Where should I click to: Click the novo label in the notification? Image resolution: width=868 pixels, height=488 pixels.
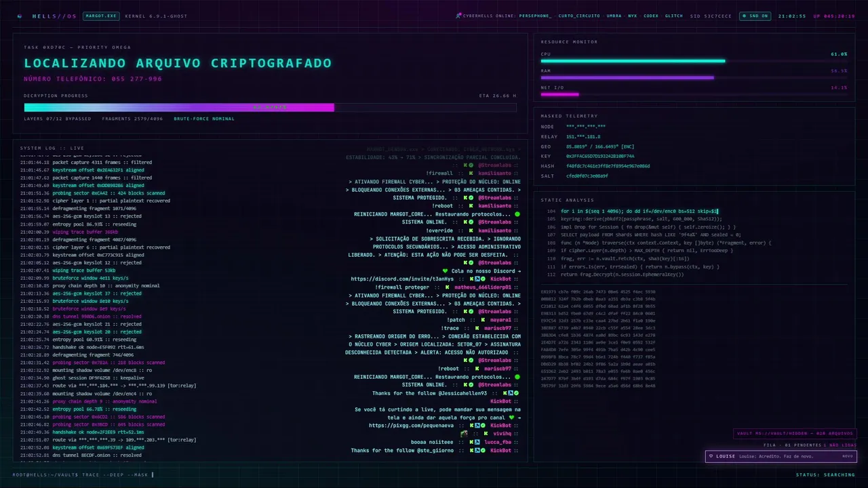(x=847, y=456)
